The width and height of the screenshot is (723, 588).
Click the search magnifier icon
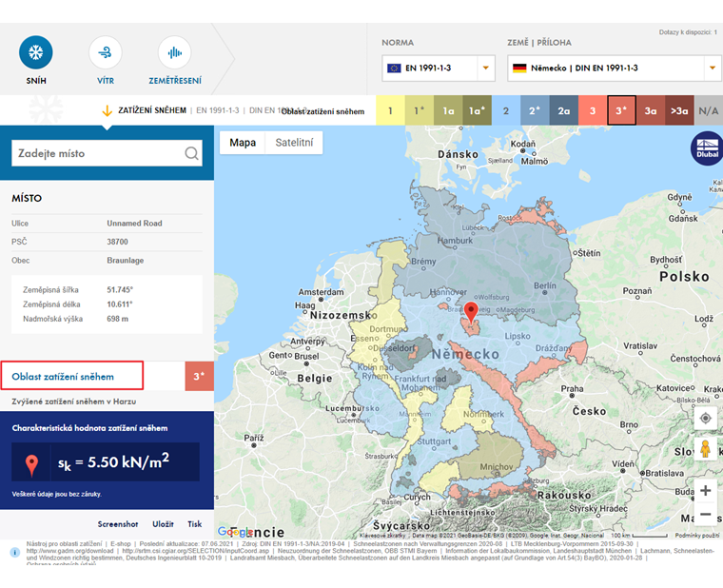[191, 153]
